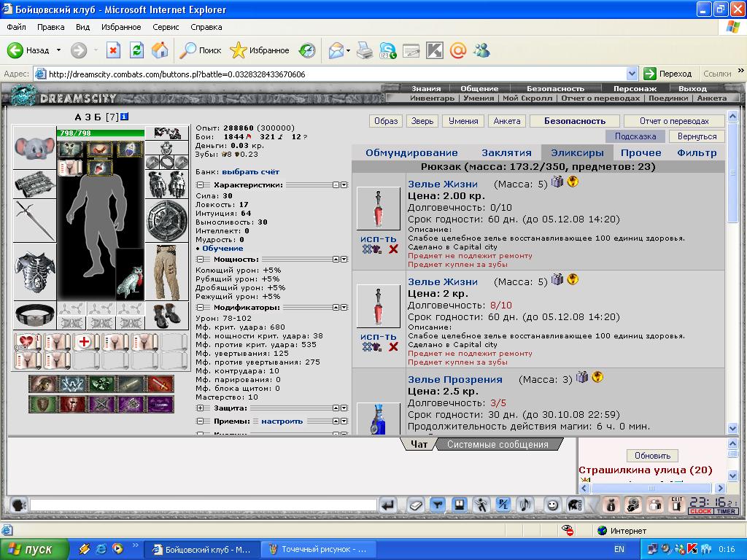The width and height of the screenshot is (747, 560).
Task: Delete second Зелье Жизни with red X
Action: pos(393,346)
